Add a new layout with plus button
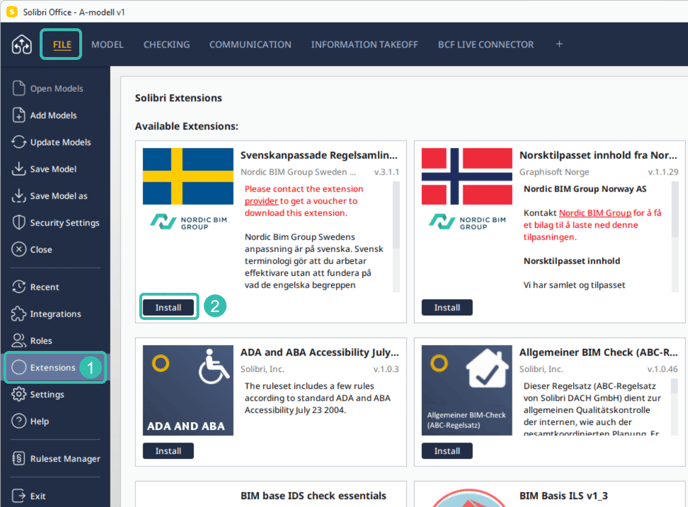 pyautogui.click(x=559, y=44)
